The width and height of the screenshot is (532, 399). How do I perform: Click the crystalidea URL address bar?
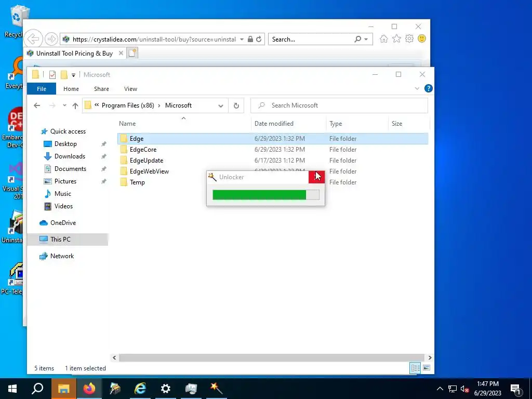[x=154, y=39]
